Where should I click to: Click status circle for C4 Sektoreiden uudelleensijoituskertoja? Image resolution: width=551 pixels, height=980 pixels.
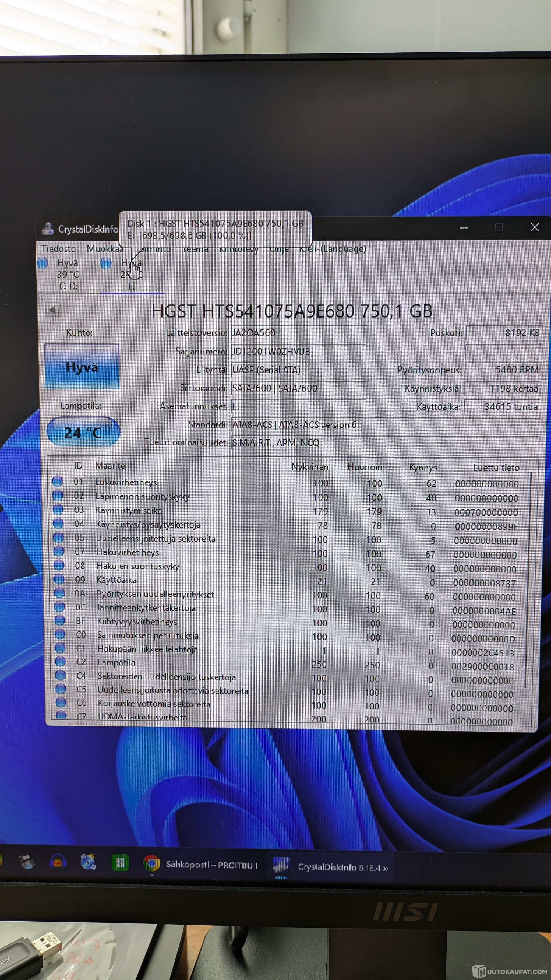[x=61, y=675]
